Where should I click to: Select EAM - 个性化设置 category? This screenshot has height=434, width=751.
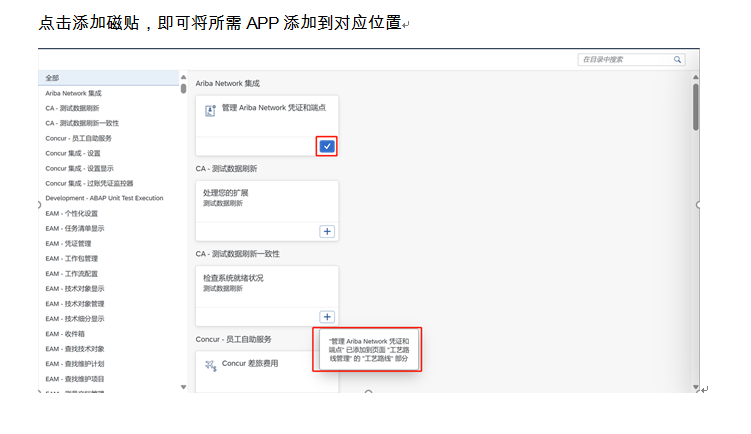[x=74, y=213]
